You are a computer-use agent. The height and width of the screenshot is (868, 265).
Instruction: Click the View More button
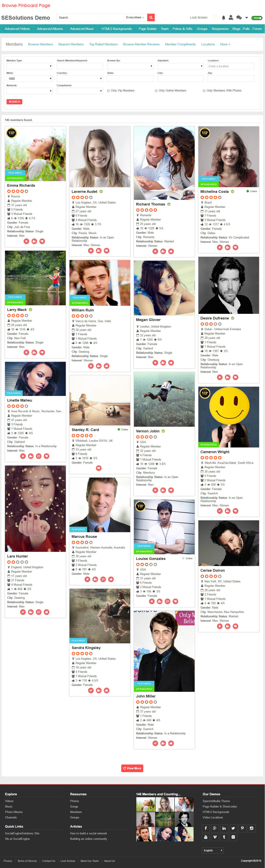click(x=132, y=768)
